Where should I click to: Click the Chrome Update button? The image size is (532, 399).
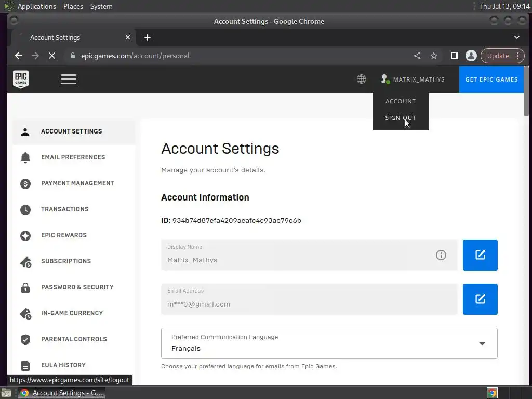tap(498, 56)
